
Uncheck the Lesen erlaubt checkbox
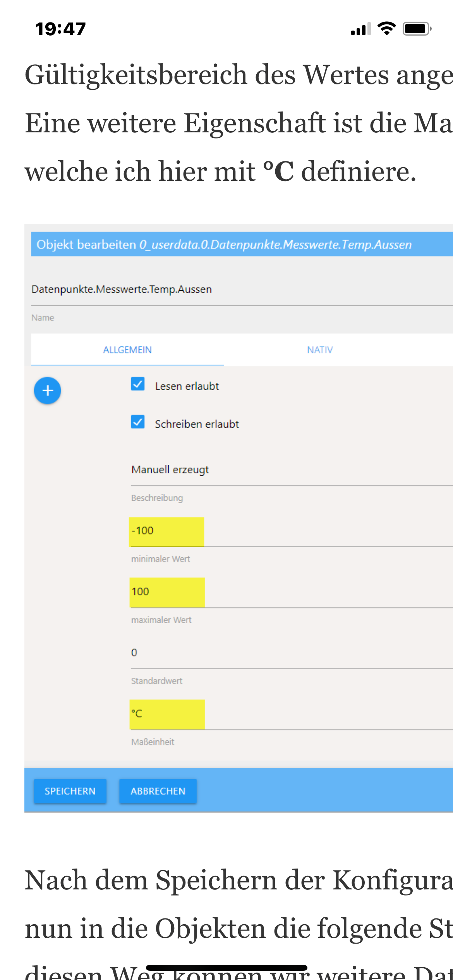click(138, 384)
